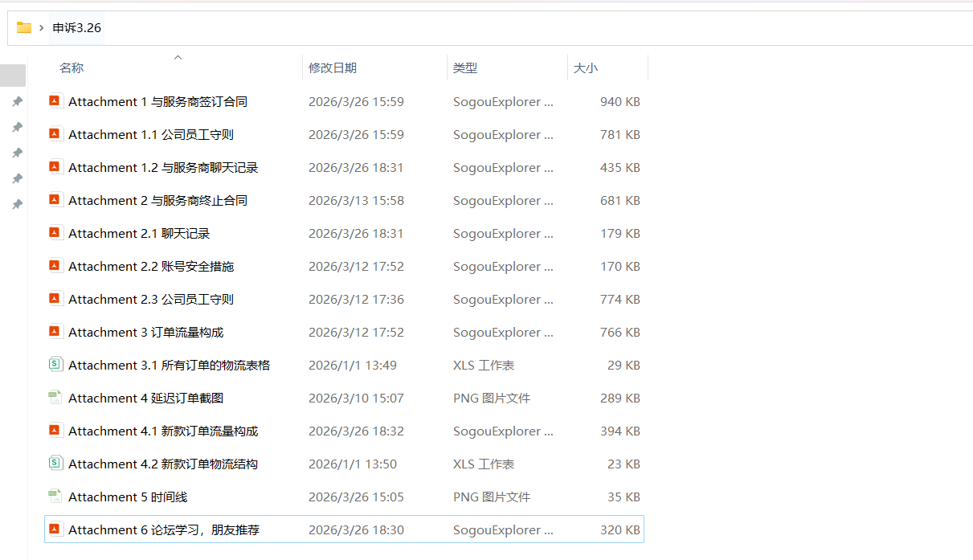Select Attachment 2 与服务商终止合同 file
973x560 pixels.
[157, 201]
